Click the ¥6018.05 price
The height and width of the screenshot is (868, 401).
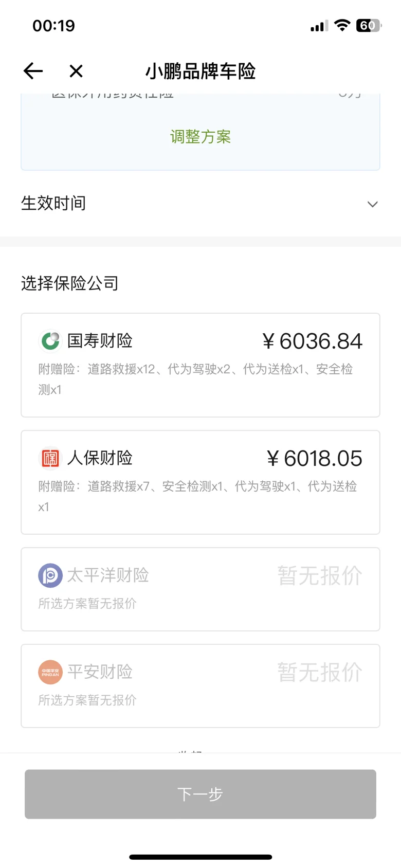tap(314, 458)
